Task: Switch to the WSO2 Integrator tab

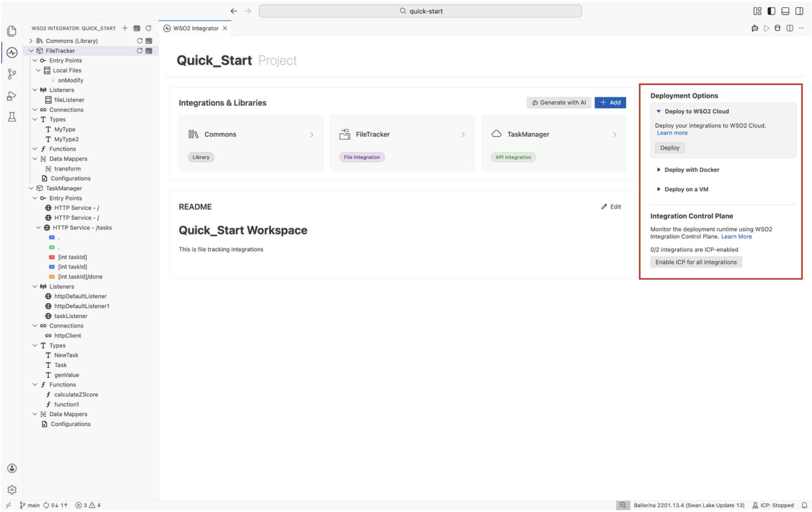Action: 195,28
